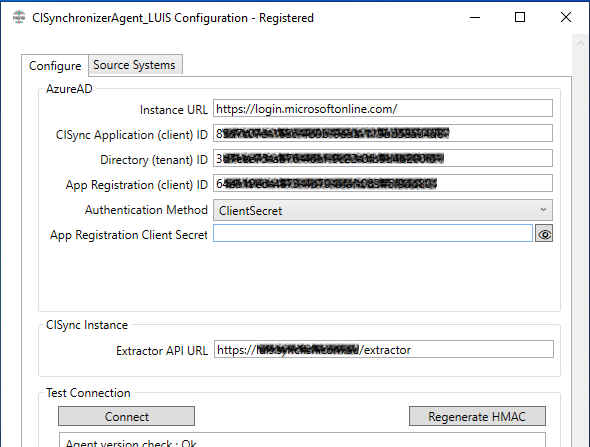The image size is (590, 447).
Task: Click the App Registration (client) ID field
Action: (x=383, y=183)
